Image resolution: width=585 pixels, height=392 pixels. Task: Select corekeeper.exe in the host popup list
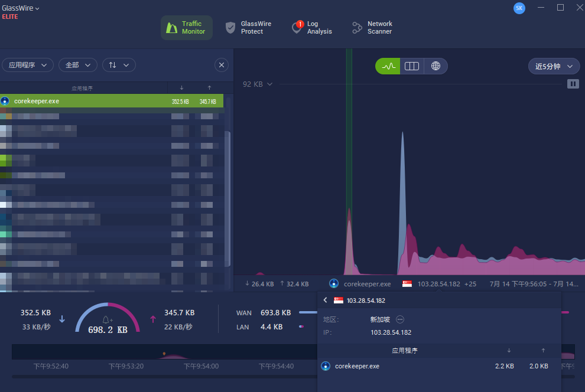[439, 366]
